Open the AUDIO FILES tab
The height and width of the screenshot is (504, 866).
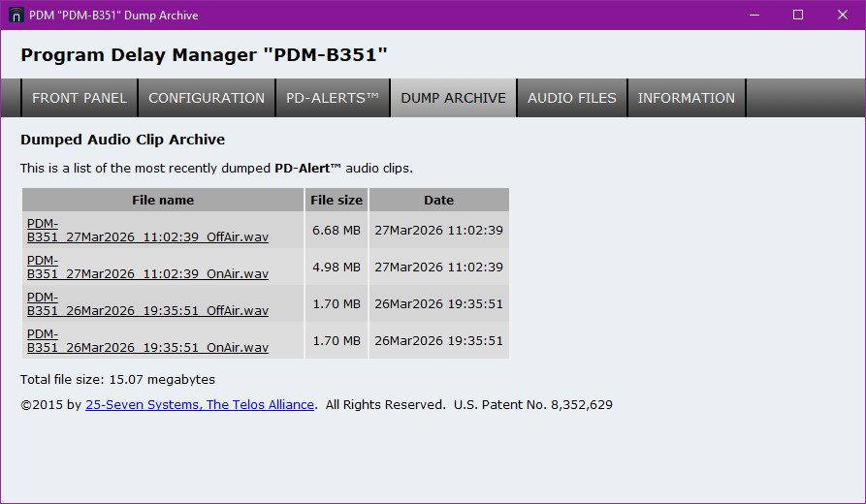pyautogui.click(x=571, y=98)
